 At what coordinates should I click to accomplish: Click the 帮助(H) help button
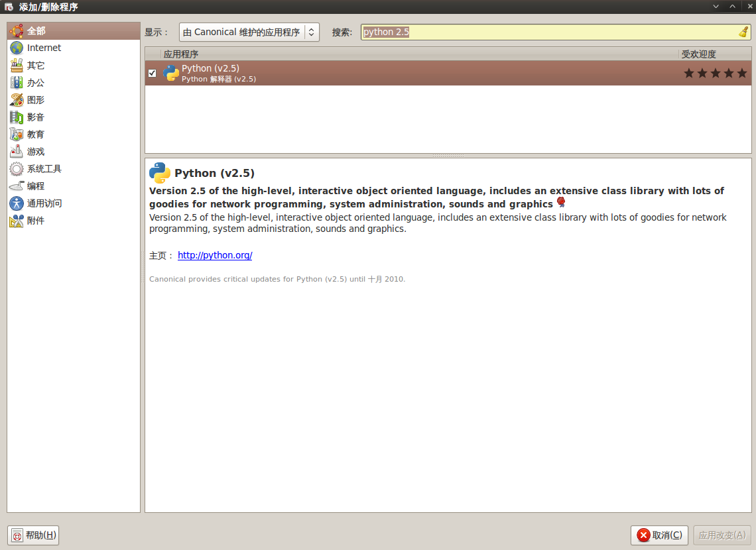click(33, 535)
